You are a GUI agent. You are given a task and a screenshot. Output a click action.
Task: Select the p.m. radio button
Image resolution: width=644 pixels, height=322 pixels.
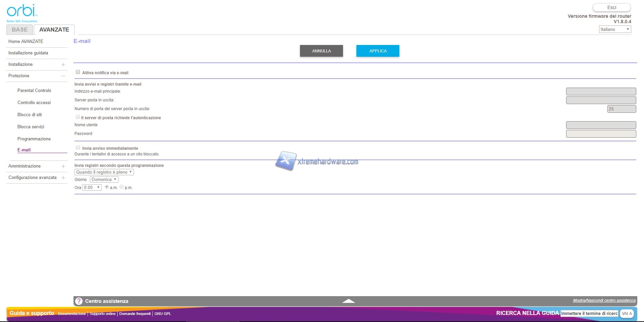[121, 187]
